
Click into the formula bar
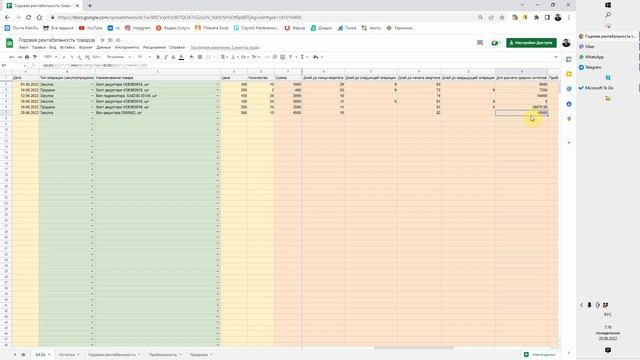tap(298, 65)
